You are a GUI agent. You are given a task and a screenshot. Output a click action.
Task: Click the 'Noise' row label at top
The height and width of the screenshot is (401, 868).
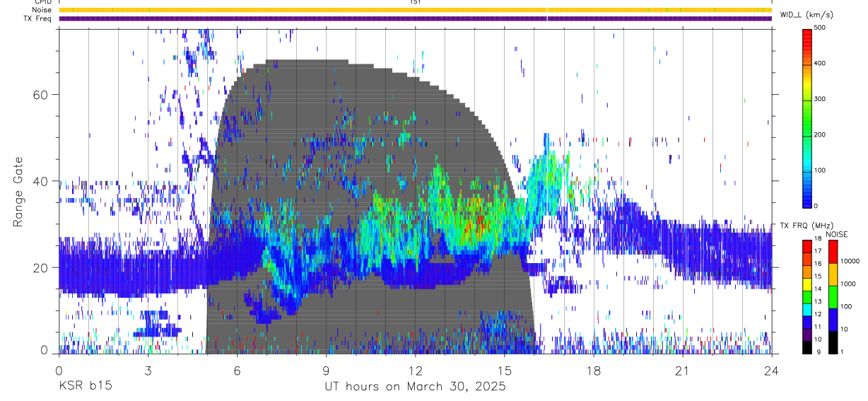[x=42, y=10]
